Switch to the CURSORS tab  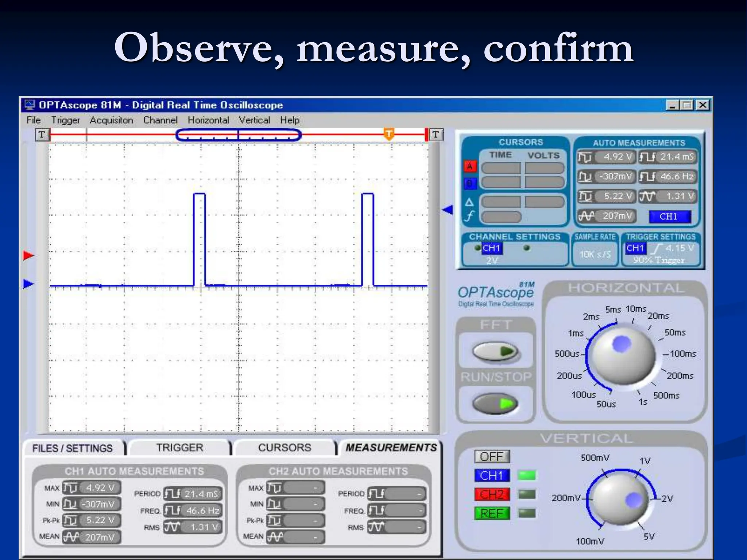coord(285,447)
